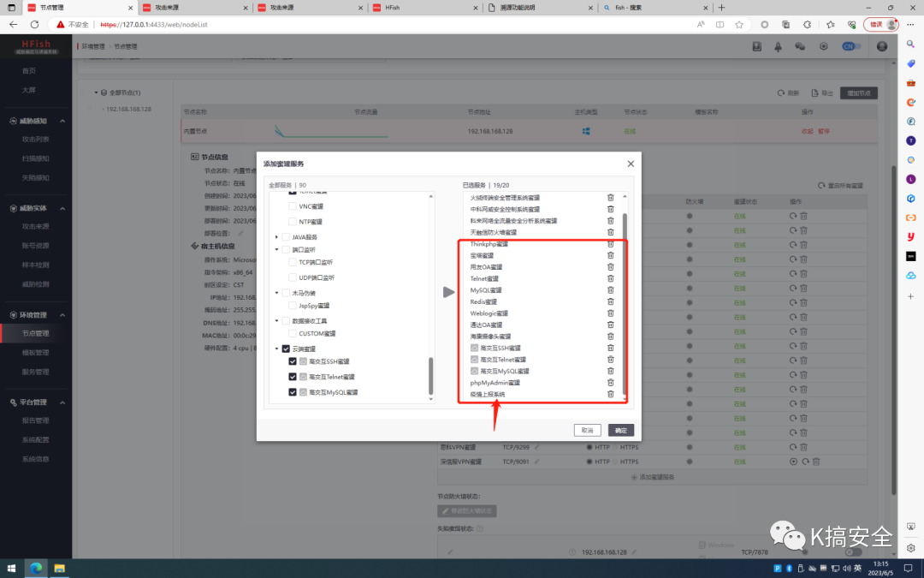The width and height of the screenshot is (924, 578).
Task: Tick the TCP端口监听 checkbox
Action: click(293, 263)
